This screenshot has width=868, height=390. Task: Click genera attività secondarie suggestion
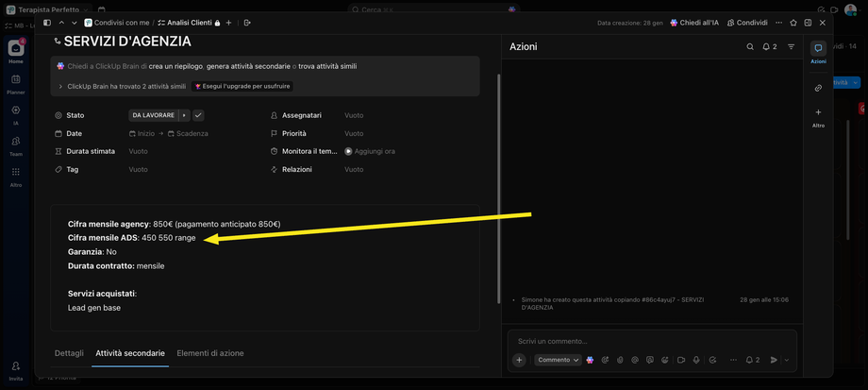248,66
